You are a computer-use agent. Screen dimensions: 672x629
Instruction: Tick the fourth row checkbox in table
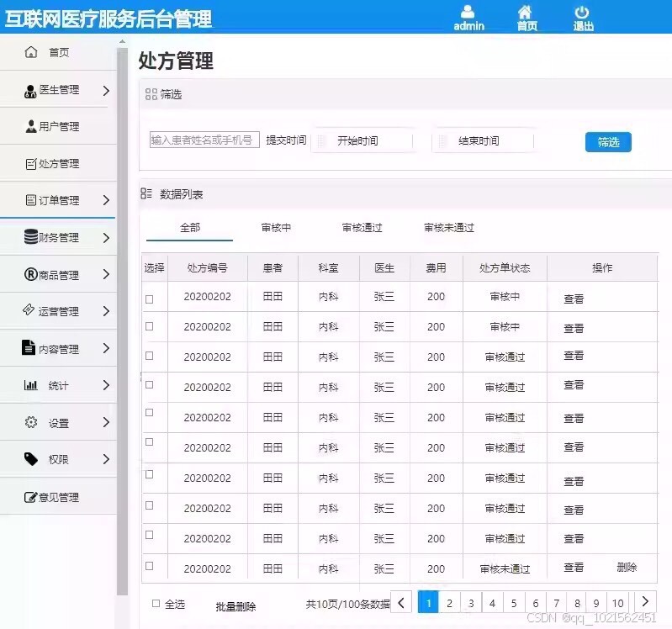(149, 384)
